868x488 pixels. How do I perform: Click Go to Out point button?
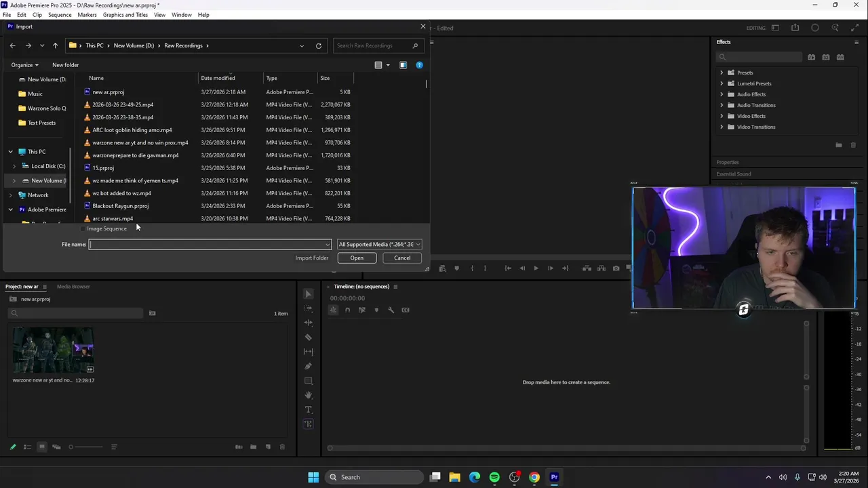click(565, 268)
